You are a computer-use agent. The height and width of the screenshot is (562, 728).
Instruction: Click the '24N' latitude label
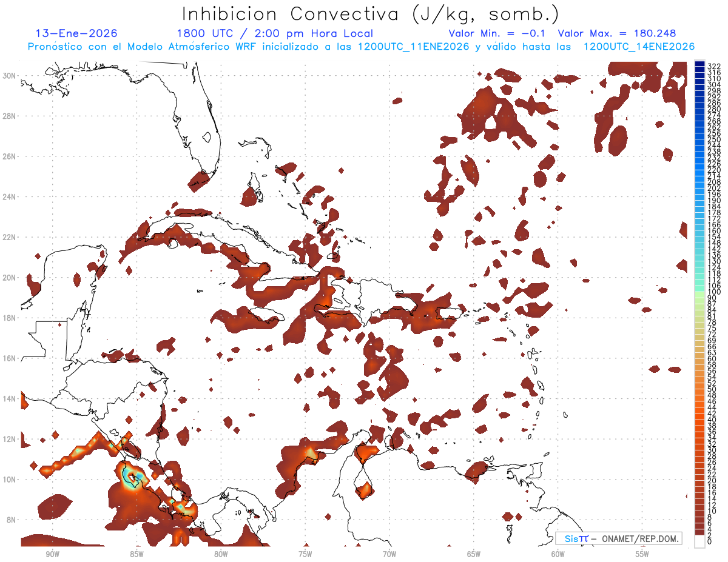pyautogui.click(x=10, y=197)
